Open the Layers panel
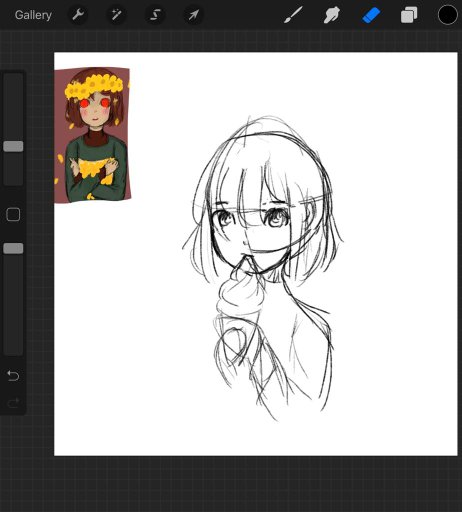Screen dimensions: 462x512 pos(409,15)
